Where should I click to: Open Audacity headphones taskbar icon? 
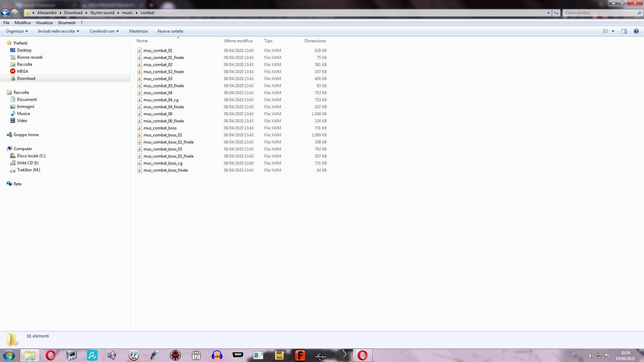(x=217, y=355)
